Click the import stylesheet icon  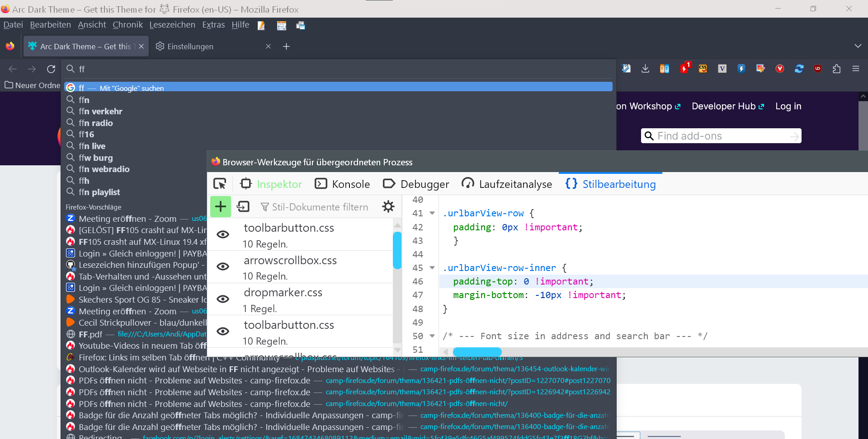tap(243, 207)
